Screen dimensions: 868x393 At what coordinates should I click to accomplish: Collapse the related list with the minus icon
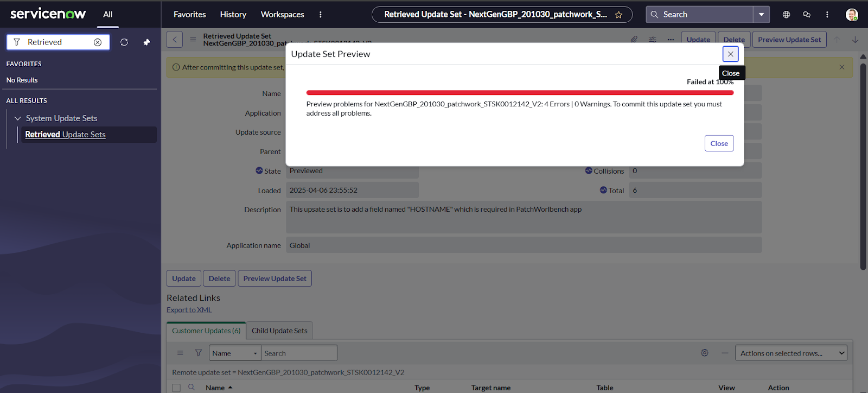click(725, 353)
